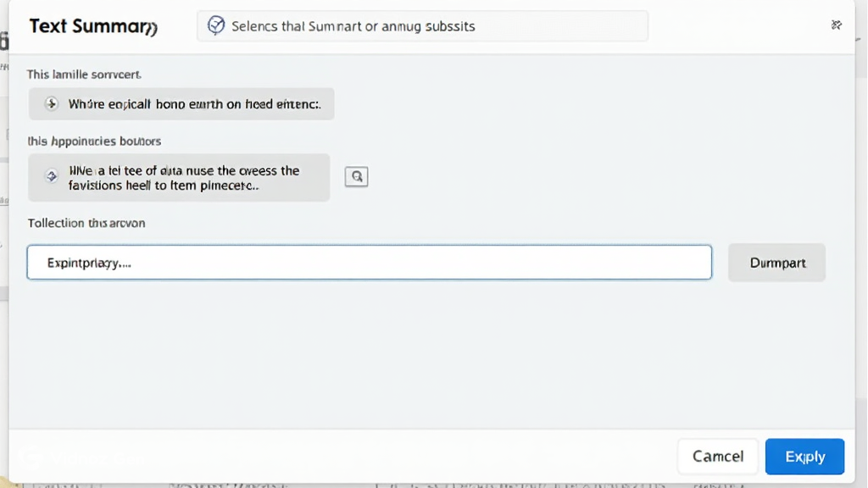This screenshot has height=488, width=868.
Task: Cancel the Text Summary dialog
Action: pyautogui.click(x=717, y=457)
